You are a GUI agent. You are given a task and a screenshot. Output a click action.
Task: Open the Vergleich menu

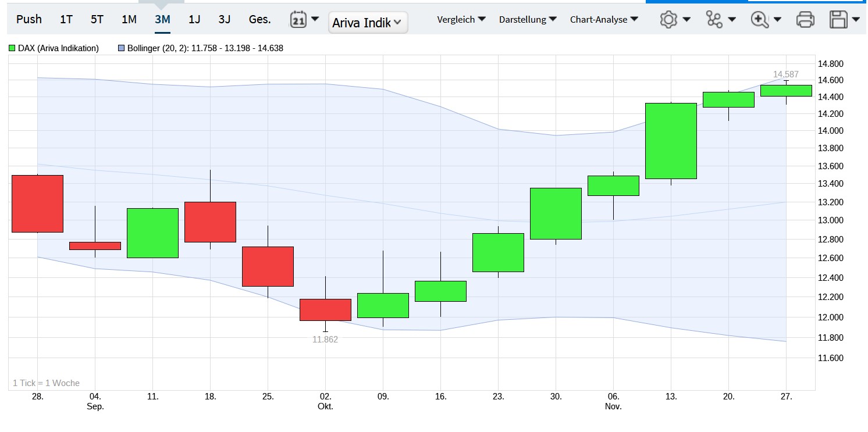[461, 19]
